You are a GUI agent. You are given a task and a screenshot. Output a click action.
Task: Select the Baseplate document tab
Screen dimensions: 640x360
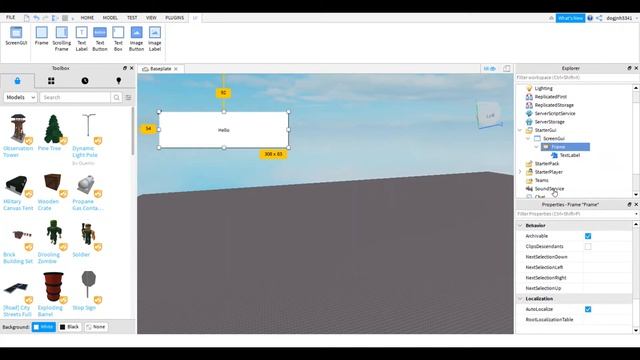[160, 69]
